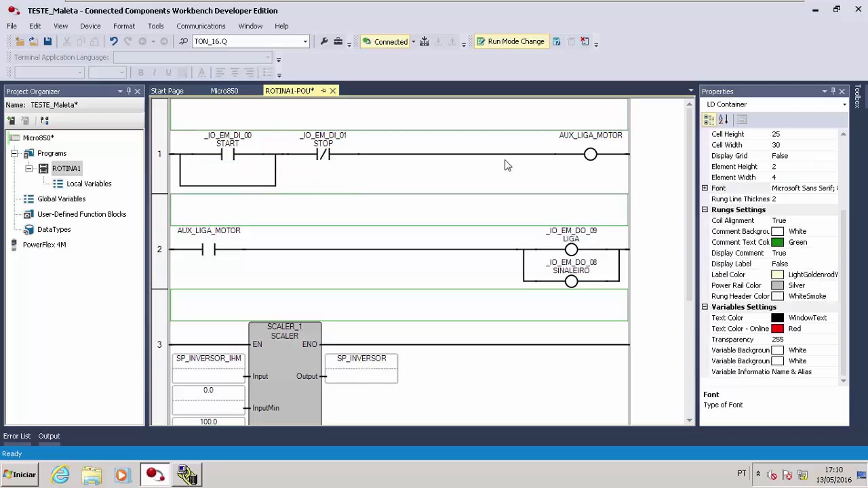Select the Alphabetical sort icon in Properties
This screenshot has width=868, height=488.
(723, 119)
